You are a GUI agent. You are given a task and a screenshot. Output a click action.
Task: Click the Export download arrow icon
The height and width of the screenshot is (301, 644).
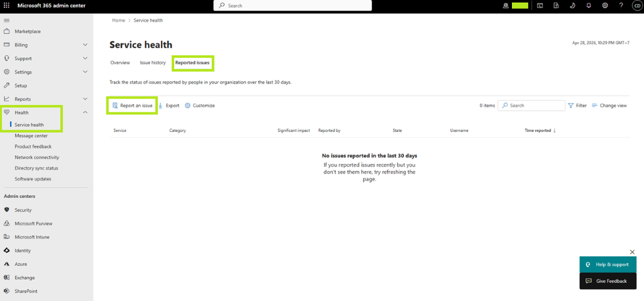pos(160,106)
